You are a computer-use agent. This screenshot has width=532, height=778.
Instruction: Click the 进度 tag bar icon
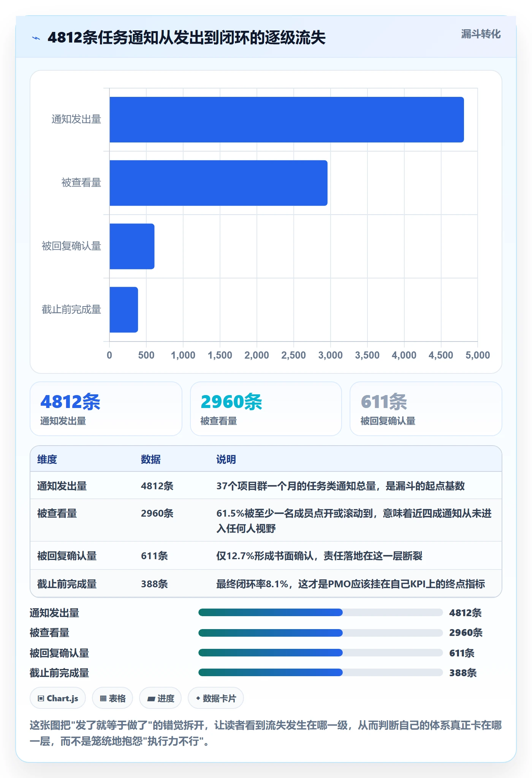pyautogui.click(x=151, y=699)
